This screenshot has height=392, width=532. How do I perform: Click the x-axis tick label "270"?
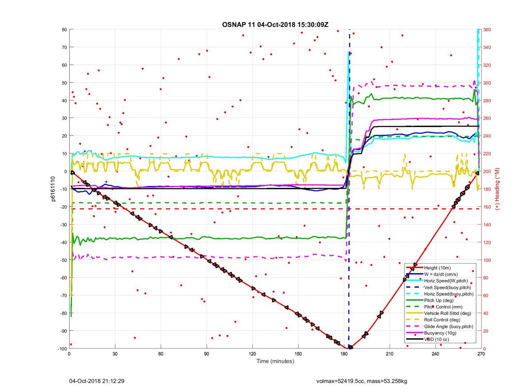(481, 354)
